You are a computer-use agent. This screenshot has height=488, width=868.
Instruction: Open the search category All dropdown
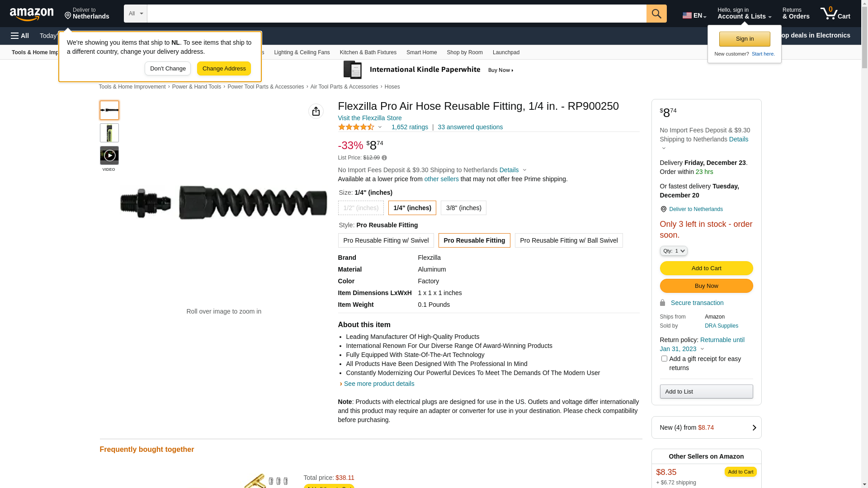coord(136,14)
